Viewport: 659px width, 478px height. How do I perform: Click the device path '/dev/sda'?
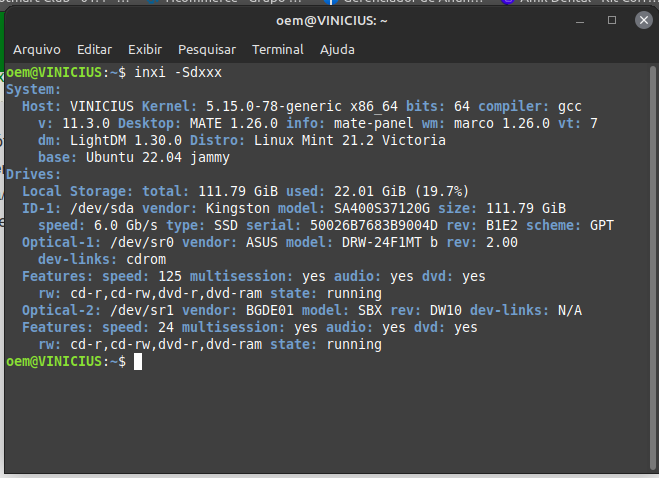pos(102,209)
